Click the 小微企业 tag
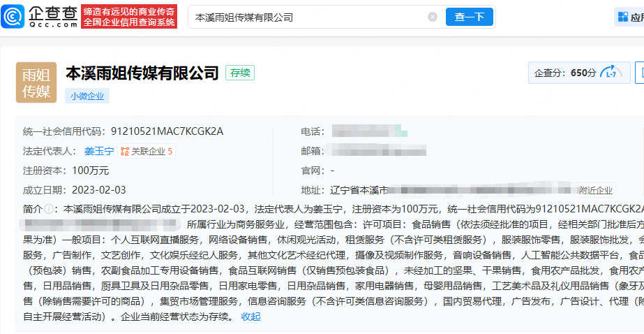644x334 pixels. tap(87, 96)
